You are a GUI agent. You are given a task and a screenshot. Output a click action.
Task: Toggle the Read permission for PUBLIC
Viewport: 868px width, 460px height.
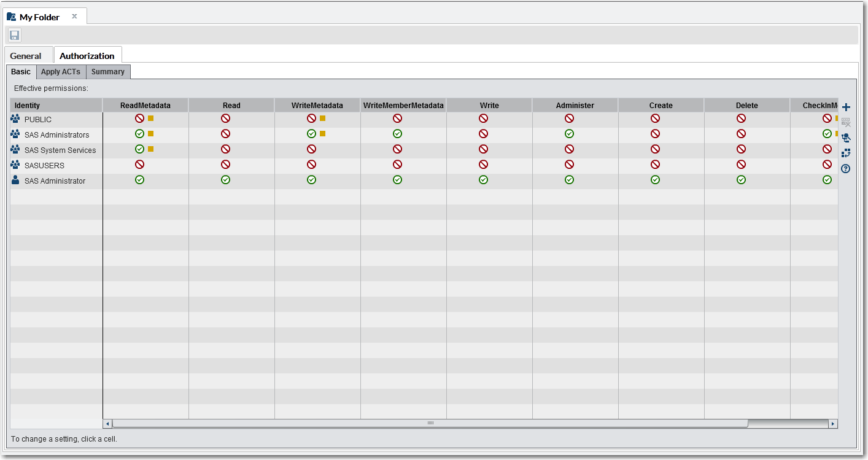(231, 118)
